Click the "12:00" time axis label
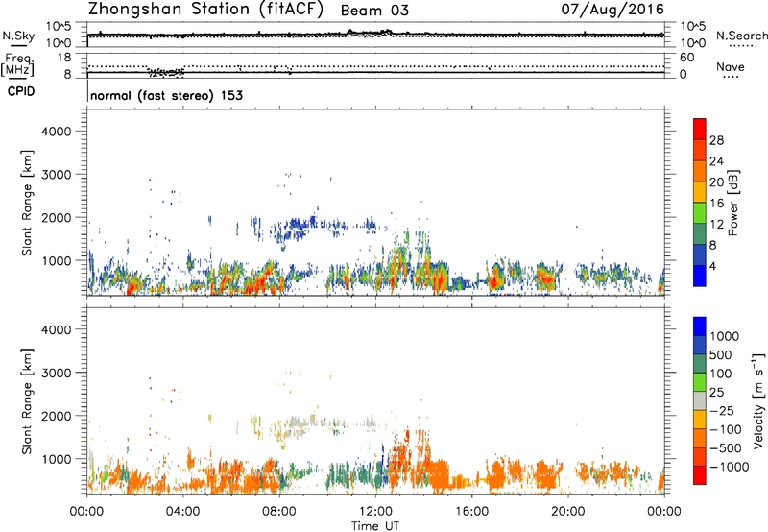Screen dimensions: 768x532 pyautogui.click(x=375, y=512)
